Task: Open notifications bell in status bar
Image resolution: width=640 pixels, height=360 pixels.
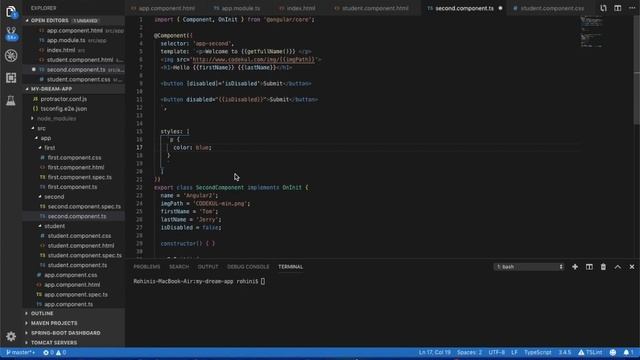Action: coord(628,352)
